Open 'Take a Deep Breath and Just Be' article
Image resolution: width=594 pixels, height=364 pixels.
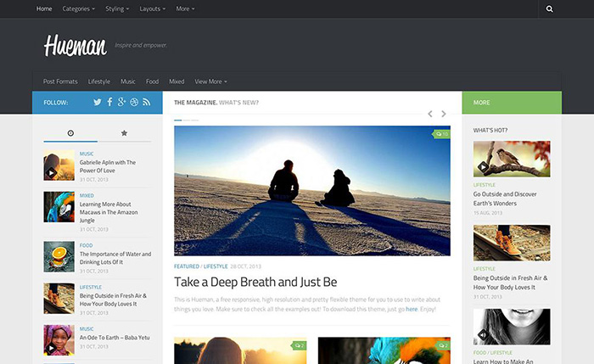255,283
